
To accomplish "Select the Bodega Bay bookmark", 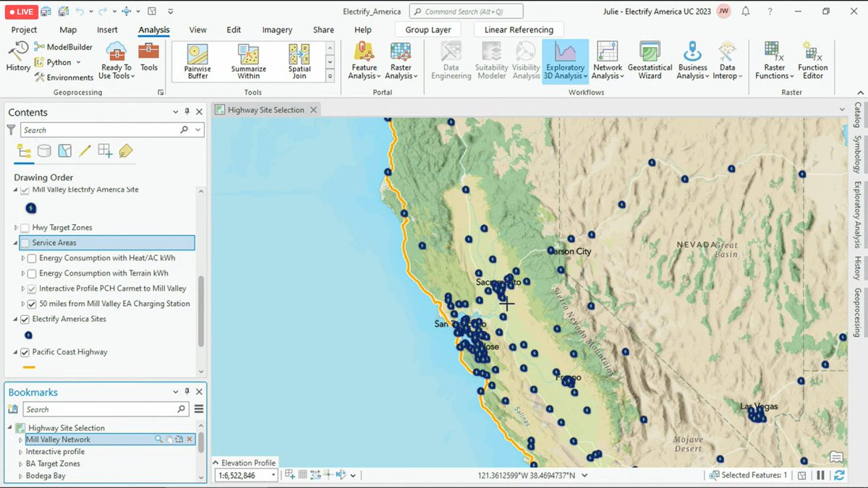I will 46,476.
